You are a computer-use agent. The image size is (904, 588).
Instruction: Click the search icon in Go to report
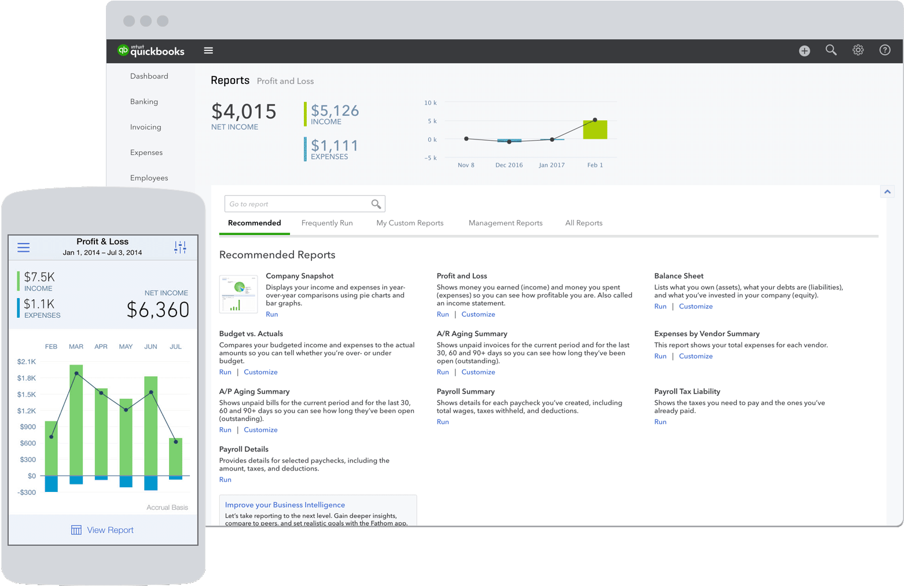pyautogui.click(x=376, y=204)
